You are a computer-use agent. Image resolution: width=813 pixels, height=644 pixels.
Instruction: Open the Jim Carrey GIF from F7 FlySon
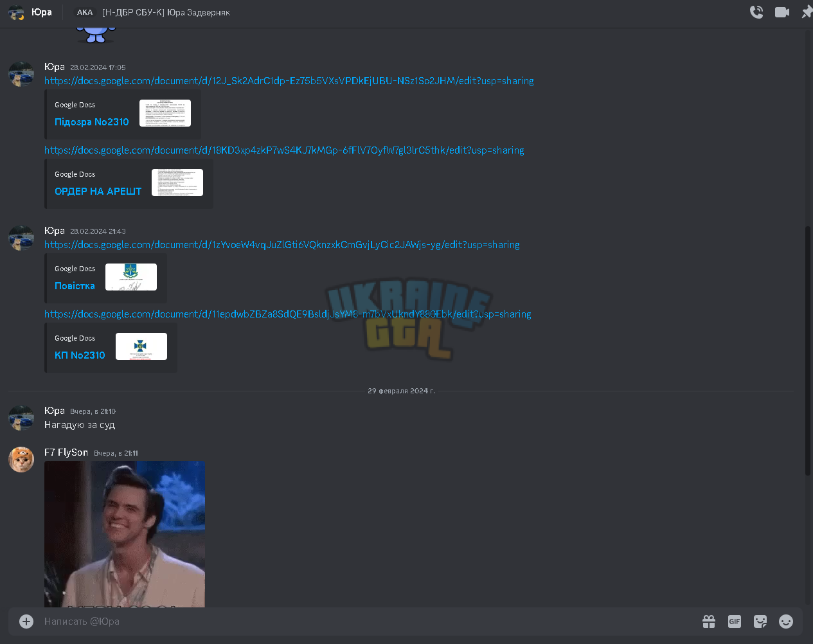[x=125, y=534]
